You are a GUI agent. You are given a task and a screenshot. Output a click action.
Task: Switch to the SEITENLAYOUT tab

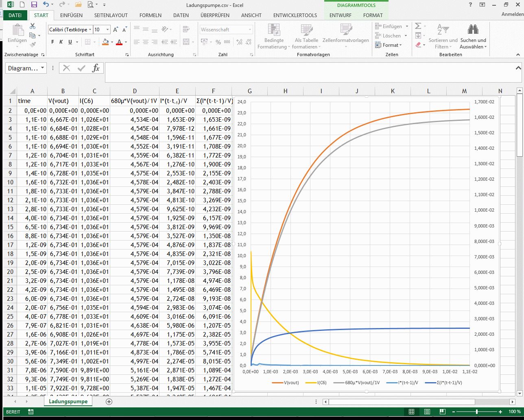(111, 15)
